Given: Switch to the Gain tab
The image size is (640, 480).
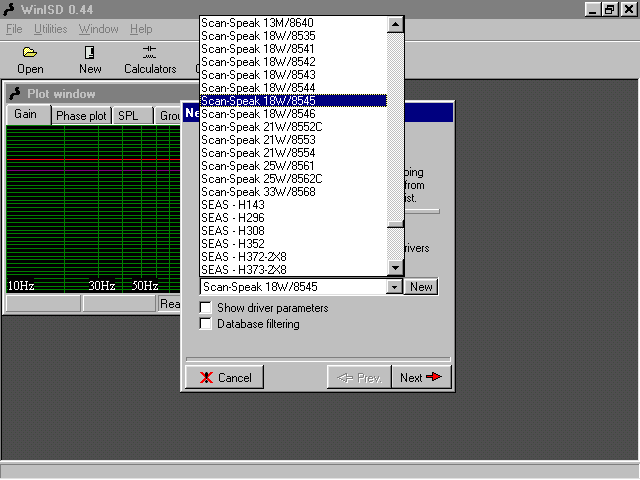Looking at the screenshot, I should click(29, 114).
